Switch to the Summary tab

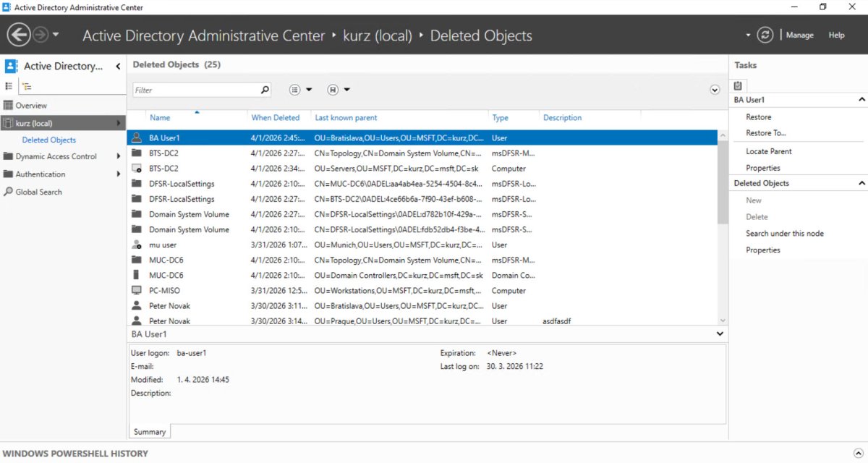(x=149, y=432)
